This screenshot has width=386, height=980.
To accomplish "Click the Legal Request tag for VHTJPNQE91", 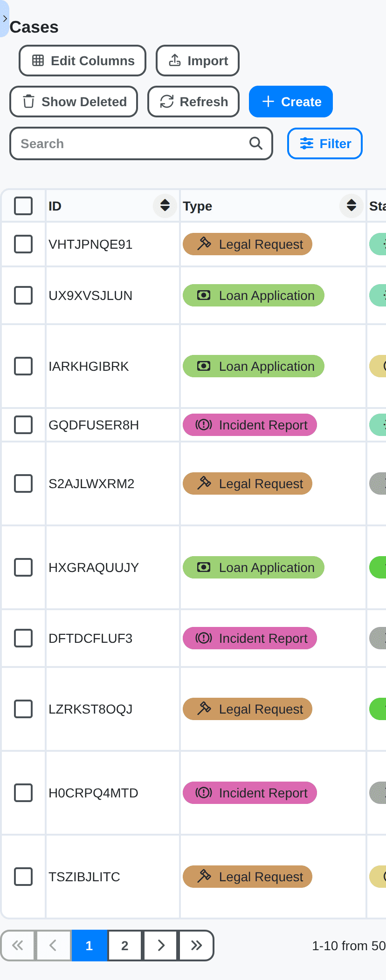I will (x=248, y=244).
